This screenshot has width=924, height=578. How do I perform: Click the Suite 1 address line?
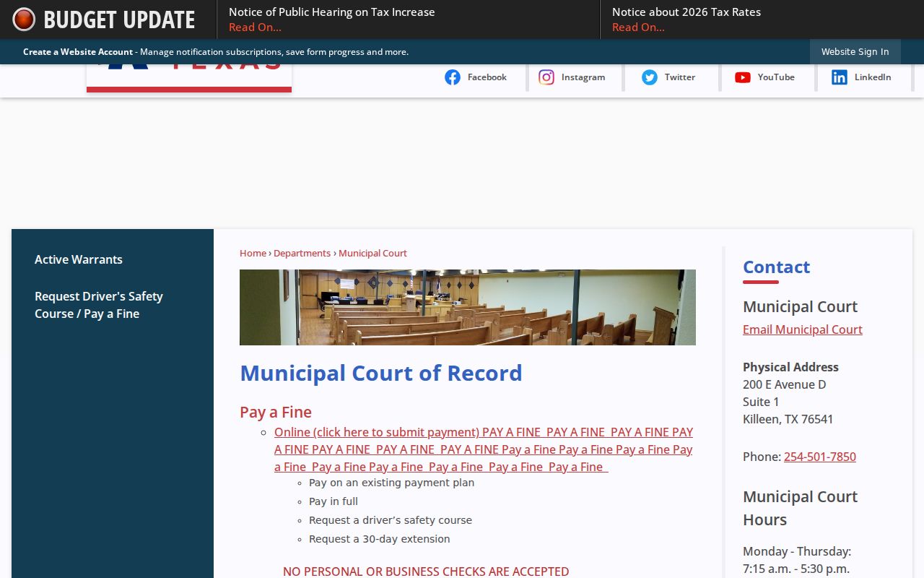point(761,402)
